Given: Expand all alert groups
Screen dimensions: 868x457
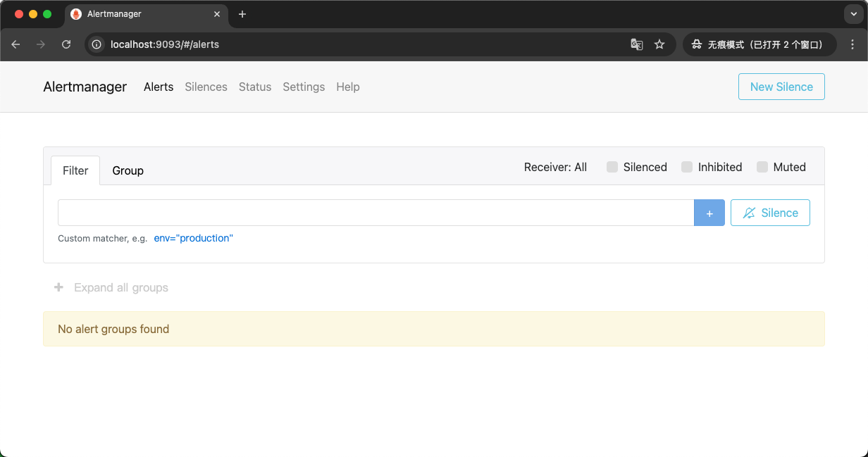Looking at the screenshot, I should (120, 287).
